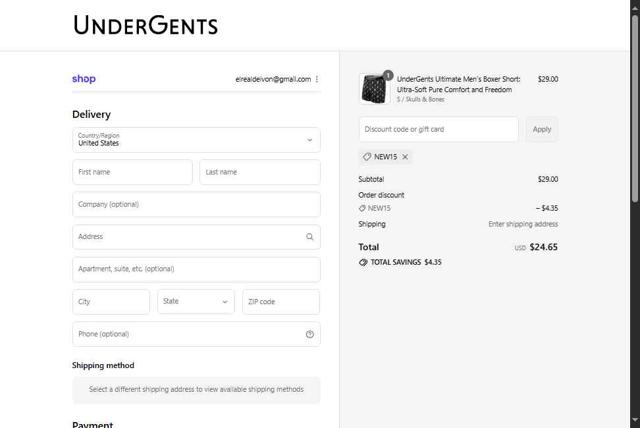Click the -$4.35 order discount value
The image size is (640, 428).
(547, 208)
